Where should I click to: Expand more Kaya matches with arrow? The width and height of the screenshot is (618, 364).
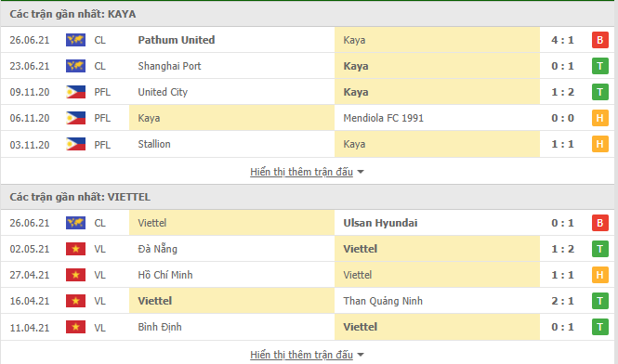pos(361,172)
